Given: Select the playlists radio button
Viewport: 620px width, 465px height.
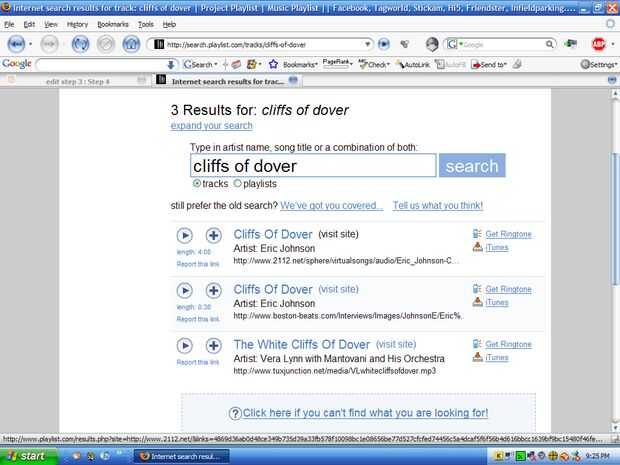Looking at the screenshot, I should click(238, 183).
